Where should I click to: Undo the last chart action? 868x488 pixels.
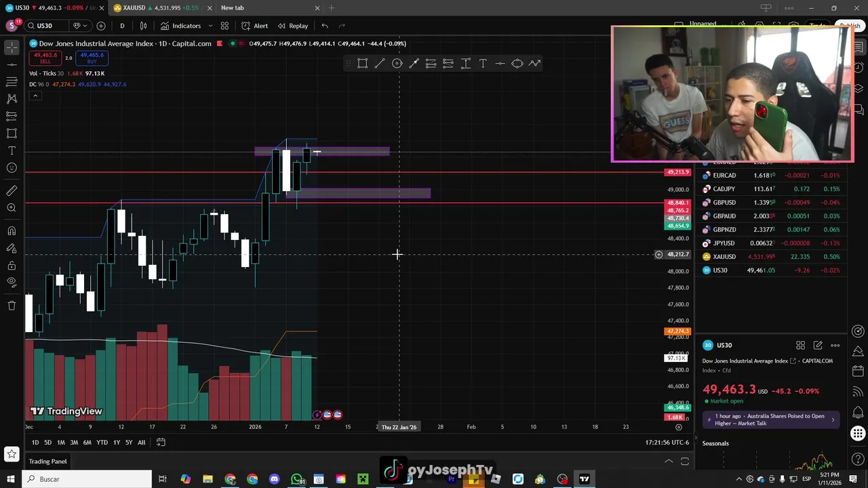pyautogui.click(x=325, y=26)
